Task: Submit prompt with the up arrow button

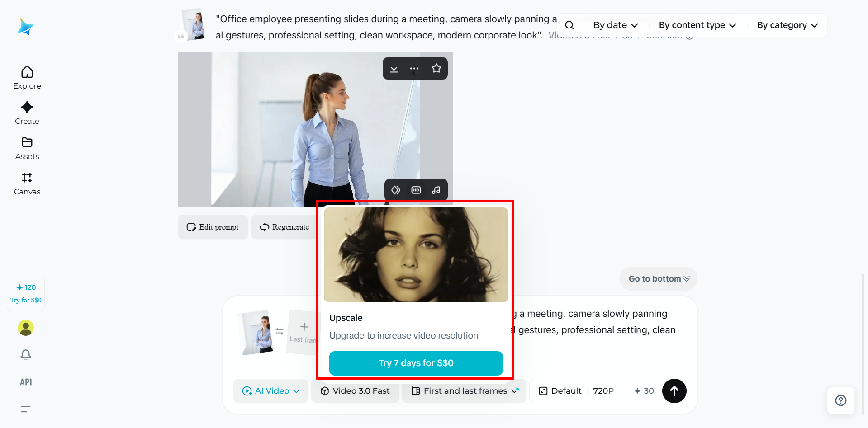Action: pos(674,391)
